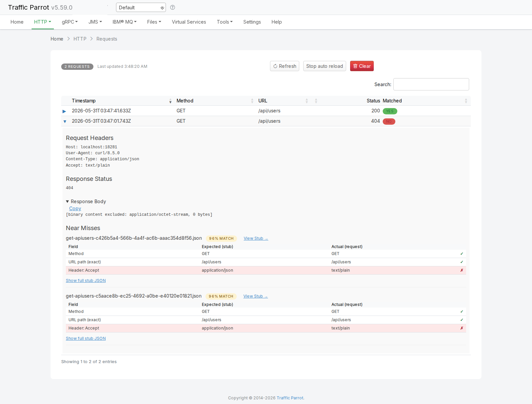Focus the Search input field

(431, 84)
